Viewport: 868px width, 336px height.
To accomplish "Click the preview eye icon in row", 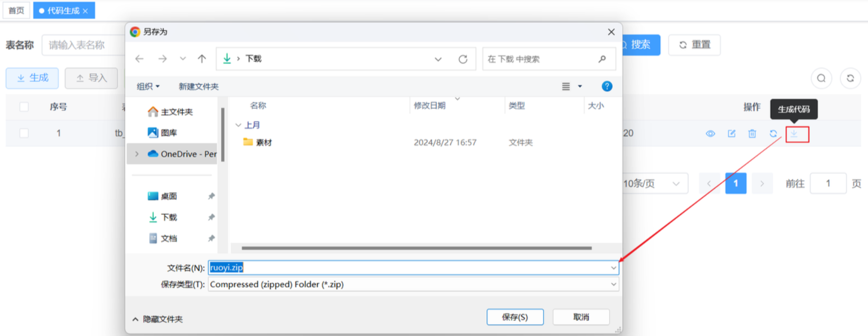I will click(710, 134).
